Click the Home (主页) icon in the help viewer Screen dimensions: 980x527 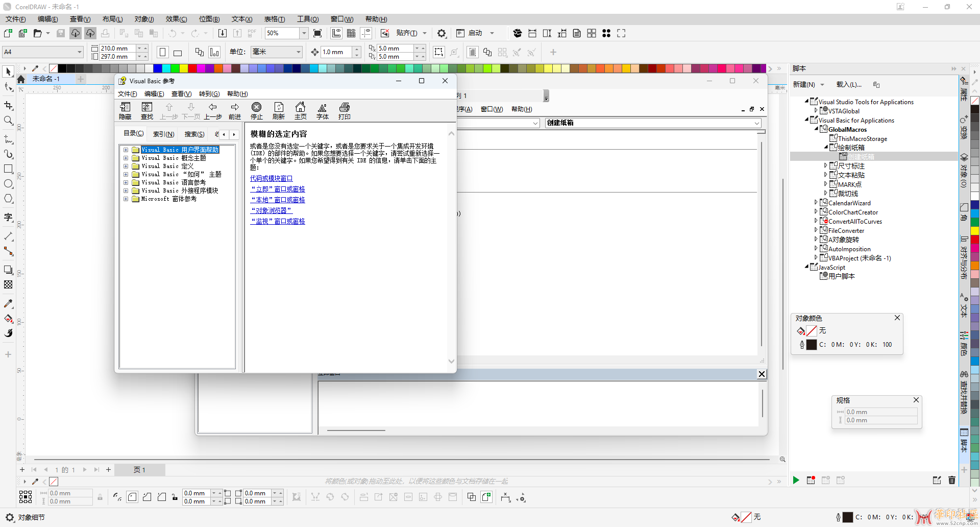[x=300, y=110]
